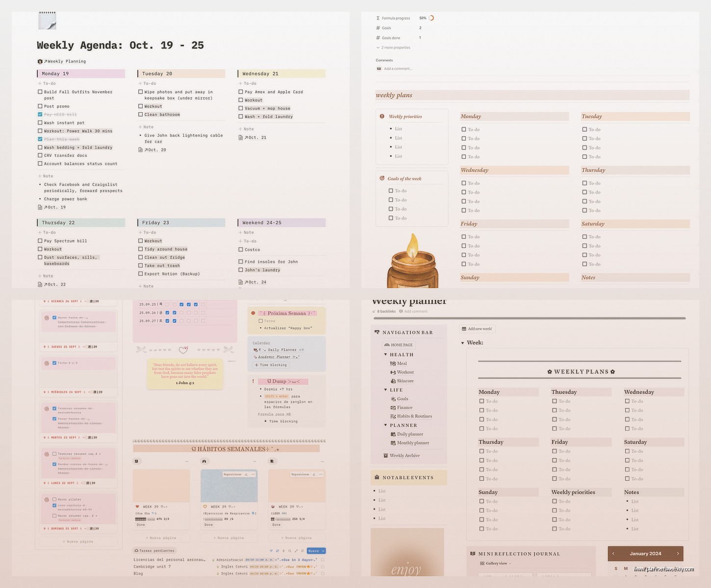Open the Skincare page under Health
This screenshot has width=711, height=588.
coord(406,381)
